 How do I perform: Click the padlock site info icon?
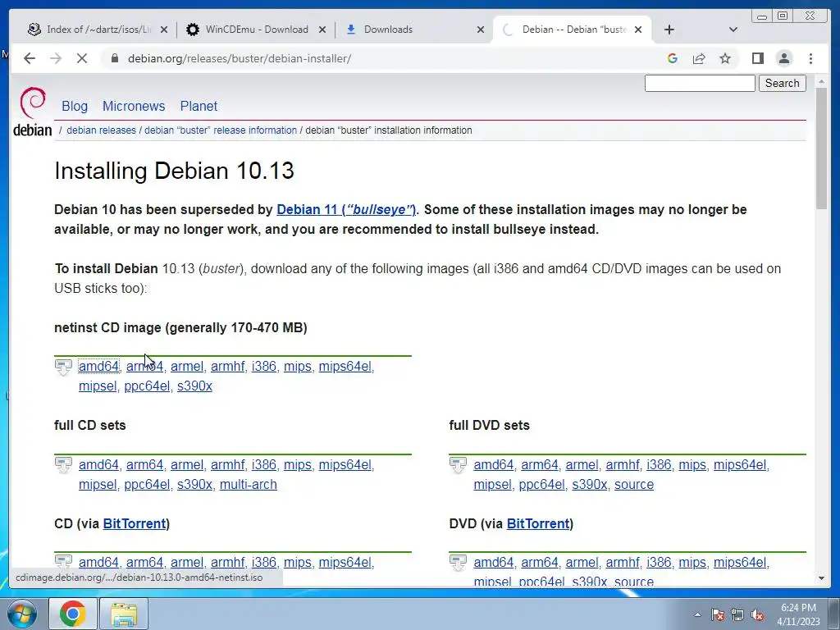point(115,58)
